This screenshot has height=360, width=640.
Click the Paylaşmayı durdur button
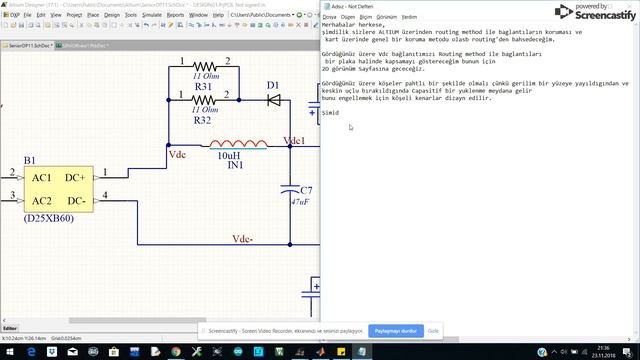coord(396,331)
